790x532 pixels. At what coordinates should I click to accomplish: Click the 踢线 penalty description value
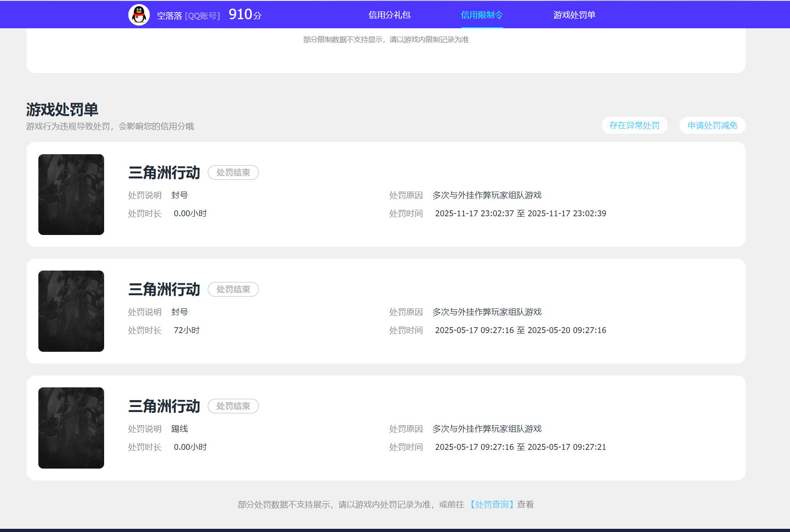pyautogui.click(x=179, y=429)
